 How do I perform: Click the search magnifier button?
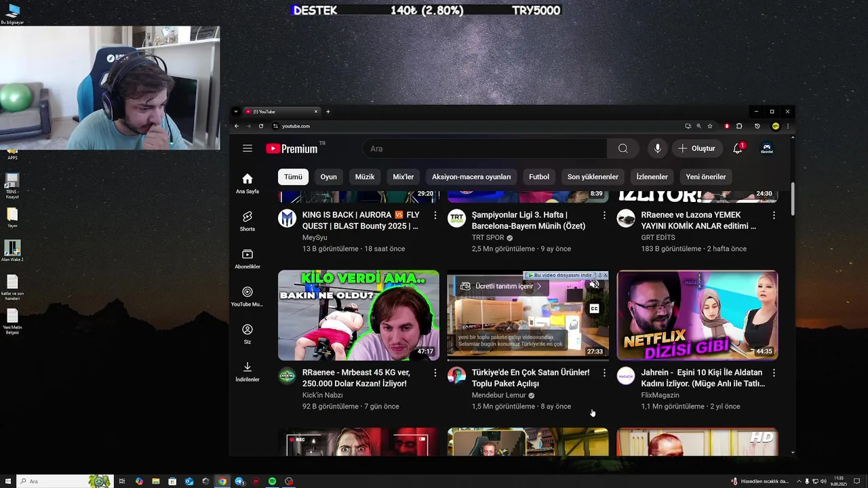[623, 148]
